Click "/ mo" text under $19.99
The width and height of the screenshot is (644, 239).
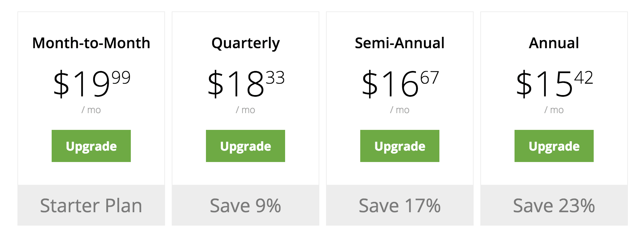[91, 110]
